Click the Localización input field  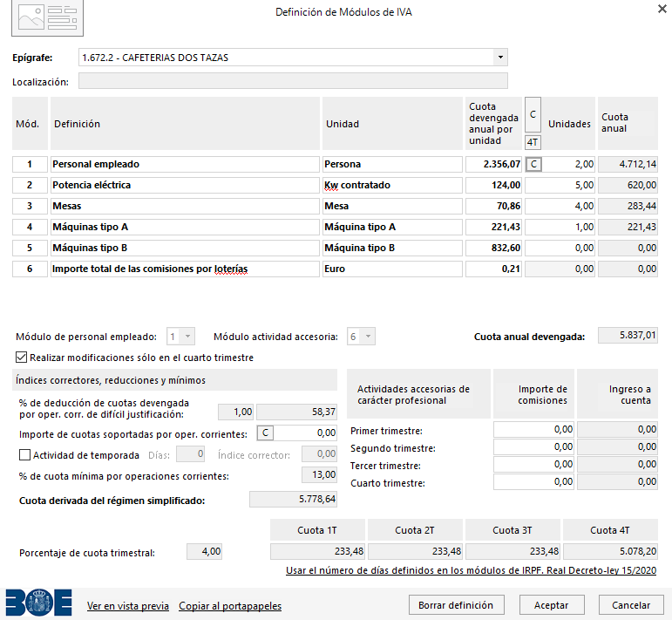pyautogui.click(x=293, y=81)
